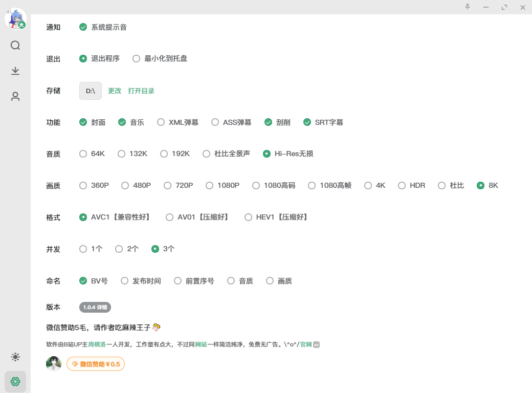Enable 发布时间 in naming options
This screenshot has height=393, width=532.
(124, 280)
